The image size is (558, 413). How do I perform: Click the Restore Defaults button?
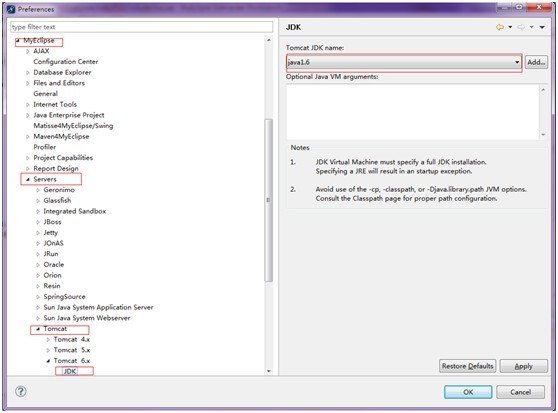467,366
